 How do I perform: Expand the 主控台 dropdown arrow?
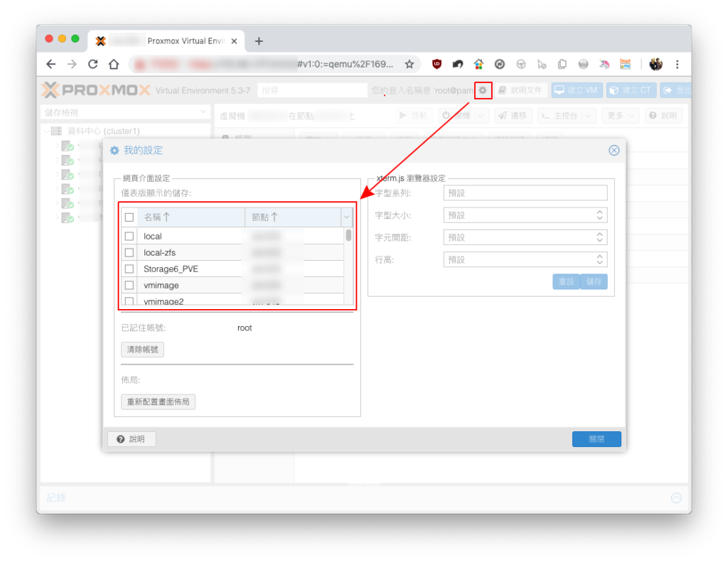(x=588, y=116)
